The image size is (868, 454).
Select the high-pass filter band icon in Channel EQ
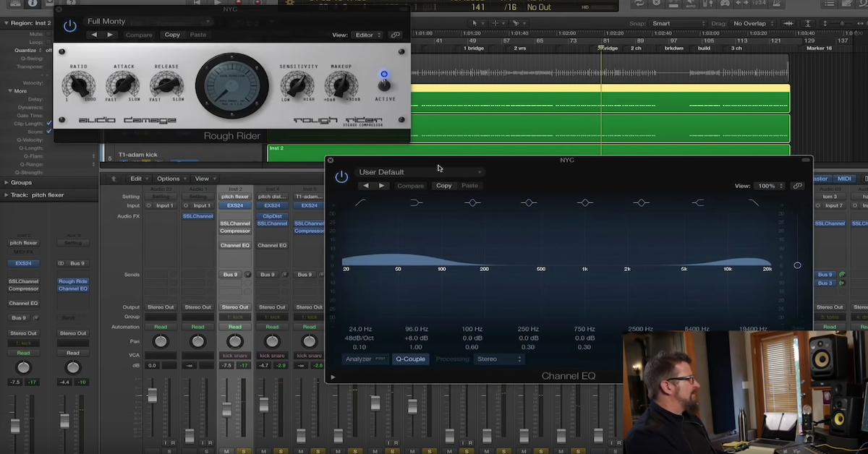[361, 203]
